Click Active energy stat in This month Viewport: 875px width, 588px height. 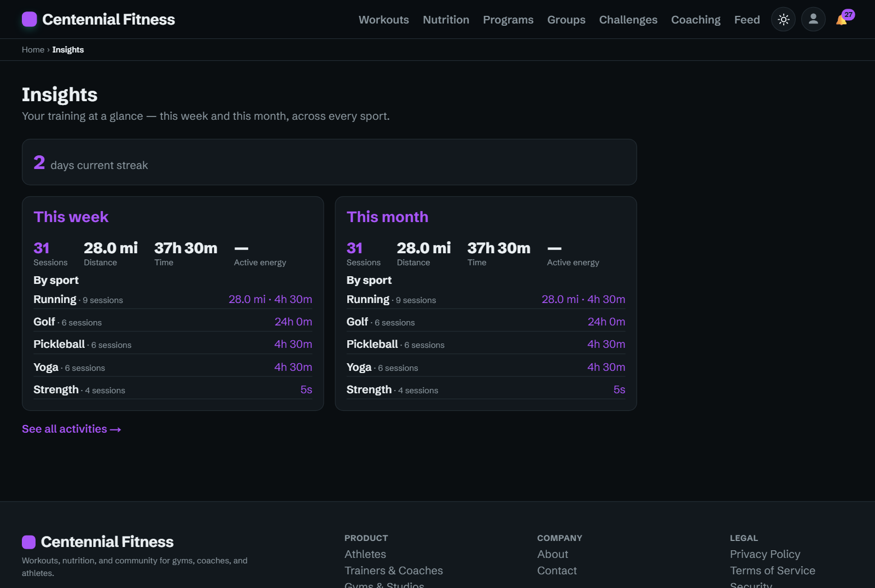[x=573, y=254]
